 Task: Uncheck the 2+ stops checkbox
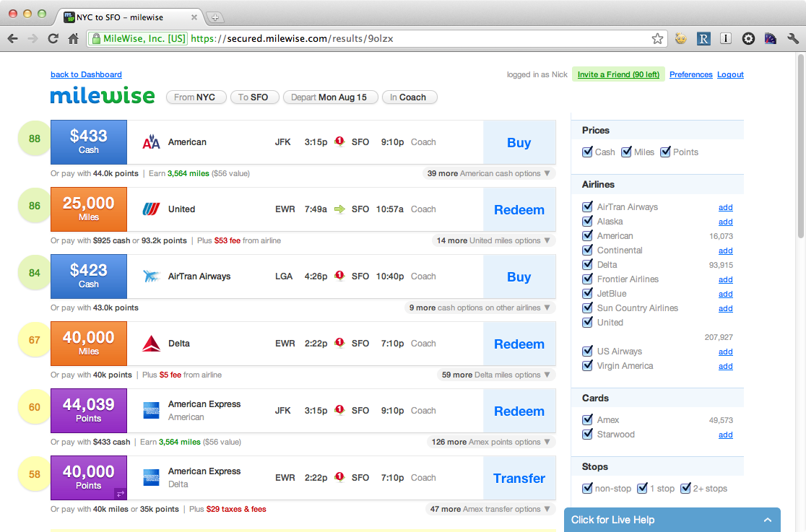point(685,488)
